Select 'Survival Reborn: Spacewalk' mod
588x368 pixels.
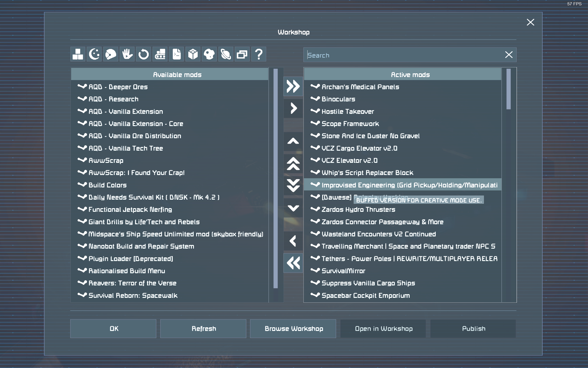pyautogui.click(x=170, y=295)
